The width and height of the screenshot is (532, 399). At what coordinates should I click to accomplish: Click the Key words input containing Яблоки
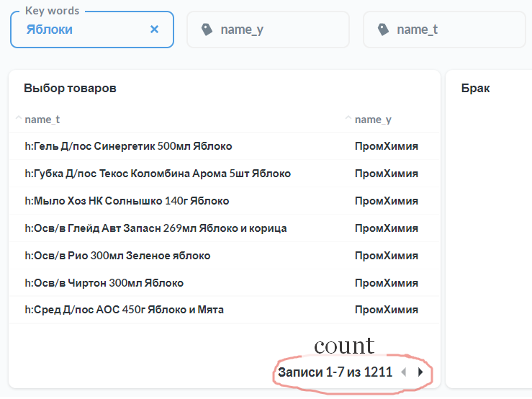(92, 30)
